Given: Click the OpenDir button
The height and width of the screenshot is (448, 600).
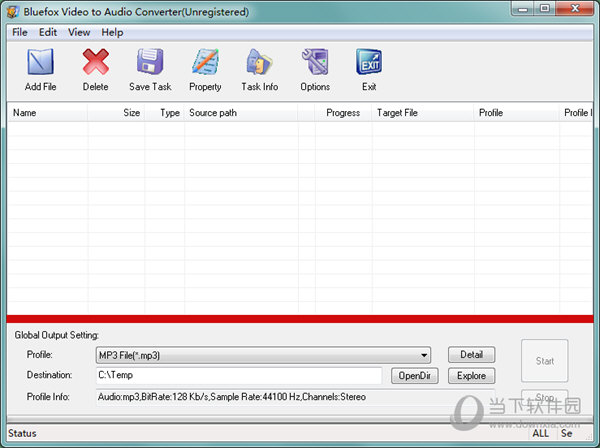Looking at the screenshot, I should (x=414, y=376).
